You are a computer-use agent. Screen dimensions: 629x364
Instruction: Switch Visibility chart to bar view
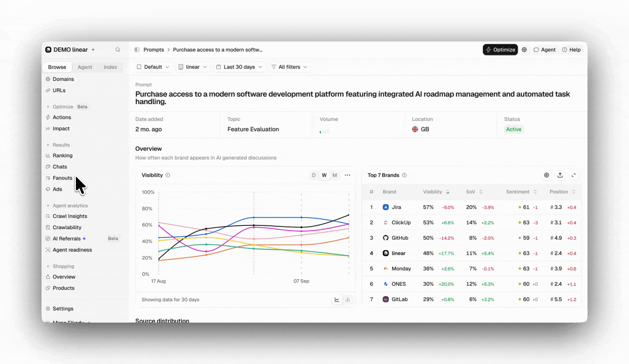point(347,300)
